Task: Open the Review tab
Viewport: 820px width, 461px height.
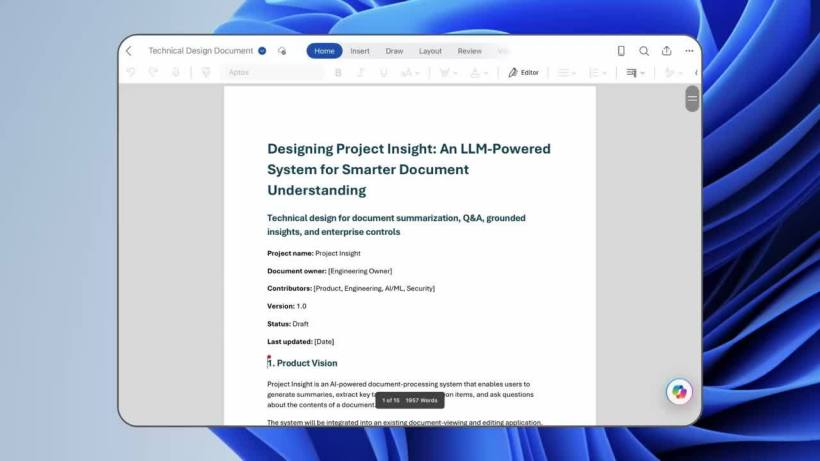Action: [x=470, y=51]
